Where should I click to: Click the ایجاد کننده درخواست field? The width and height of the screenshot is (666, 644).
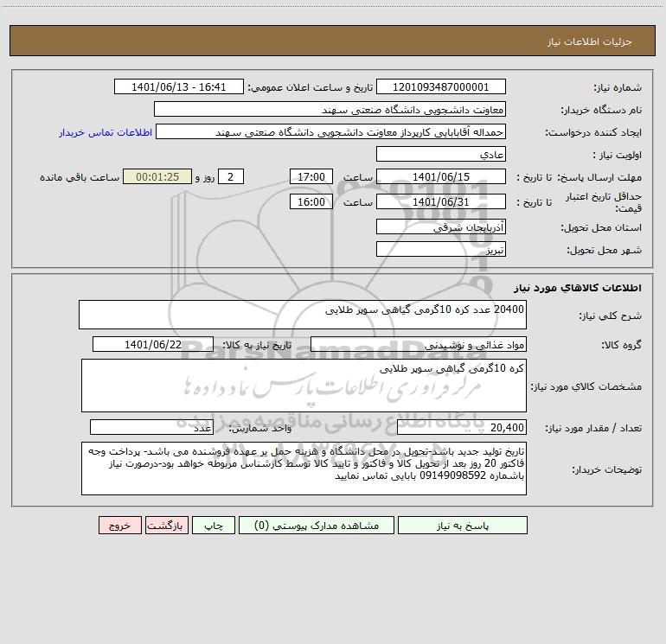331,132
